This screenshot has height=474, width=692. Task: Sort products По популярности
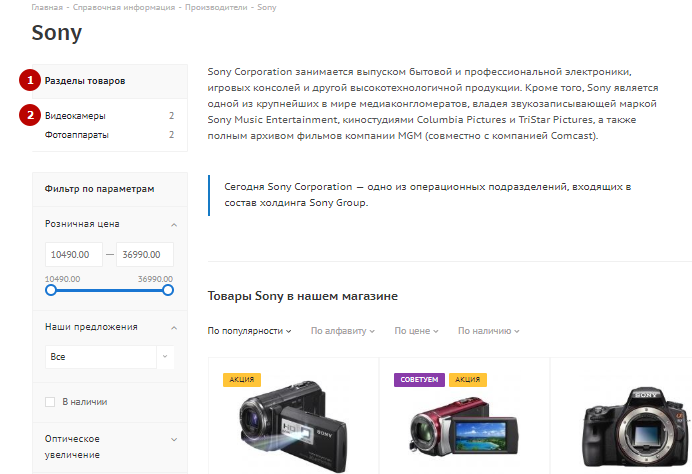[249, 331]
